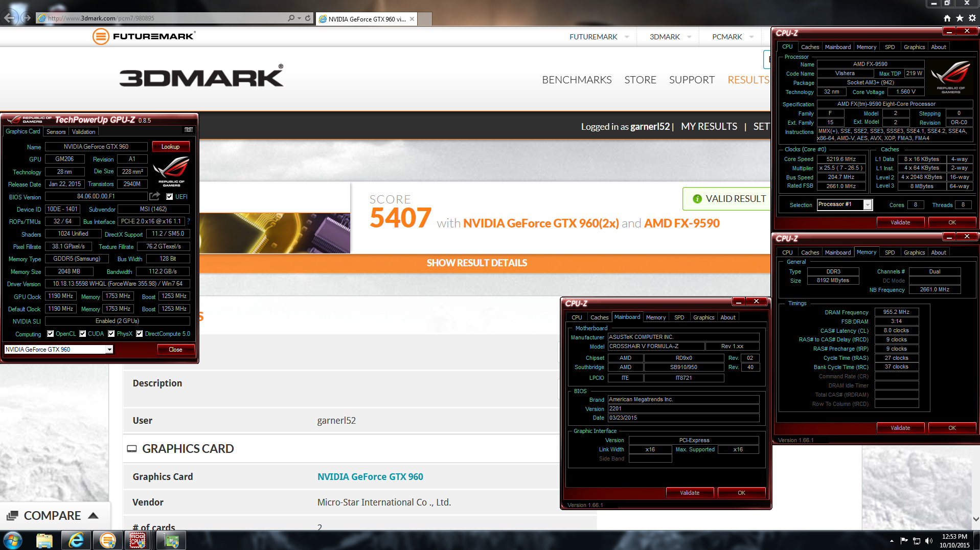Click the browser refresh icon
The width and height of the screenshot is (980, 550).
tap(308, 18)
